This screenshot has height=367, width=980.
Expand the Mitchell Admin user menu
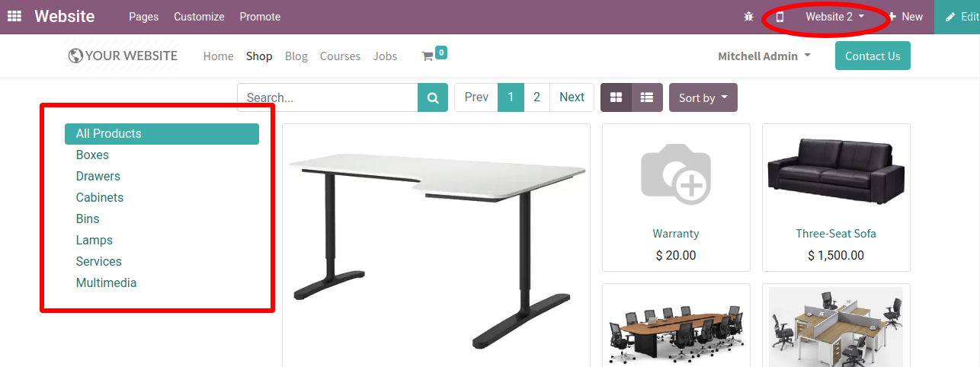pos(764,56)
